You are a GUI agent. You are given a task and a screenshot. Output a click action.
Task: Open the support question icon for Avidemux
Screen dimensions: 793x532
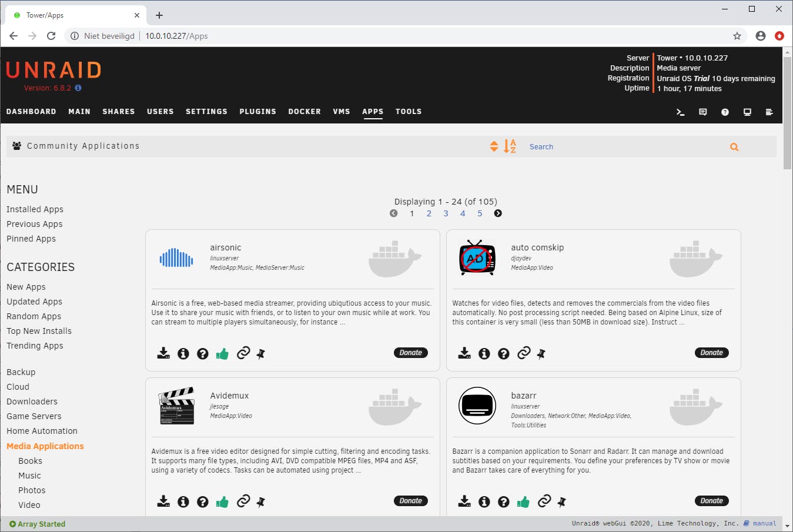pyautogui.click(x=203, y=501)
